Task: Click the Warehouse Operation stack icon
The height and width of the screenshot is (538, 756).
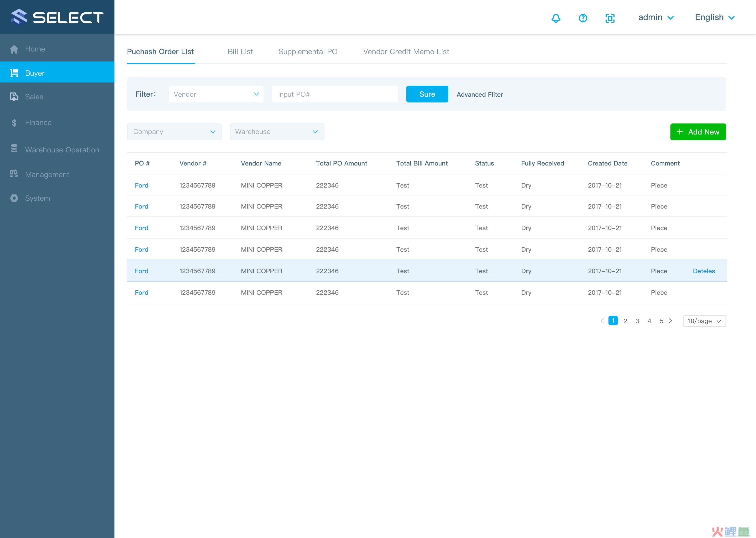Action: [x=14, y=148]
